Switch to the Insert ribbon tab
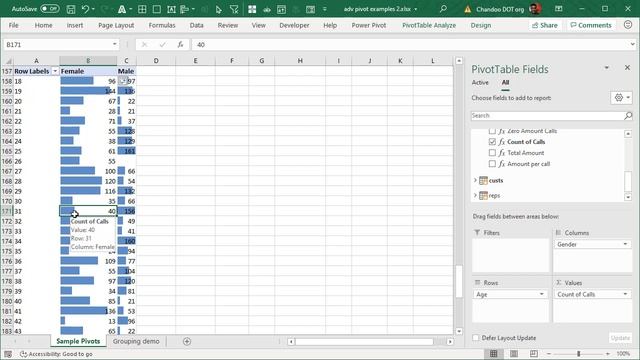 (x=75, y=25)
